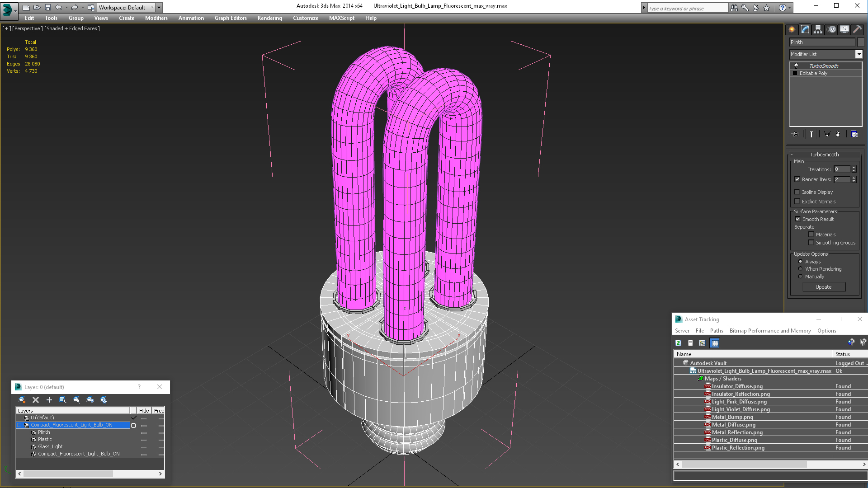
Task: Click Delete layer X icon in Layer dialog
Action: point(36,400)
